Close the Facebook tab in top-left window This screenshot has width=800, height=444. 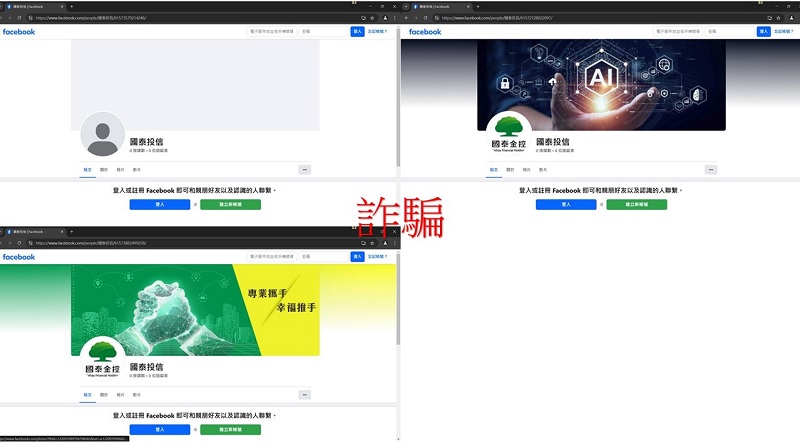coord(62,7)
